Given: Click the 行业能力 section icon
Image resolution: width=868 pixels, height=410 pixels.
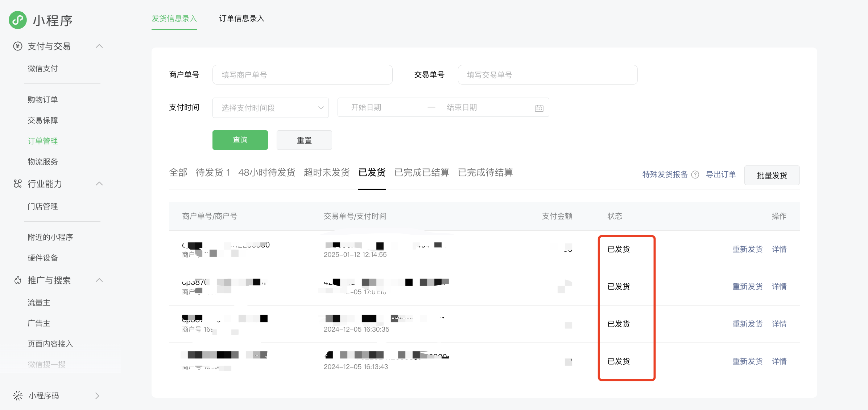Looking at the screenshot, I should click(x=17, y=184).
